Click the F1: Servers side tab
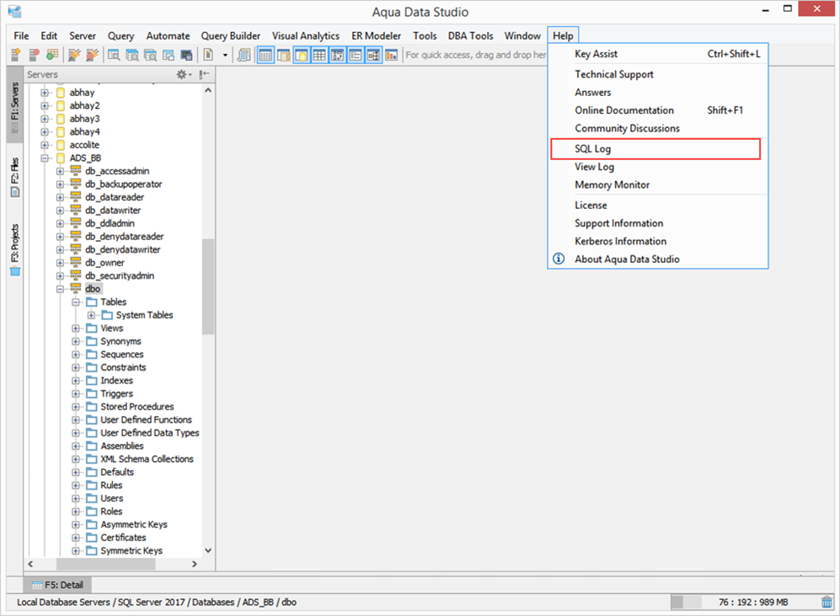This screenshot has width=840, height=616. point(15,106)
